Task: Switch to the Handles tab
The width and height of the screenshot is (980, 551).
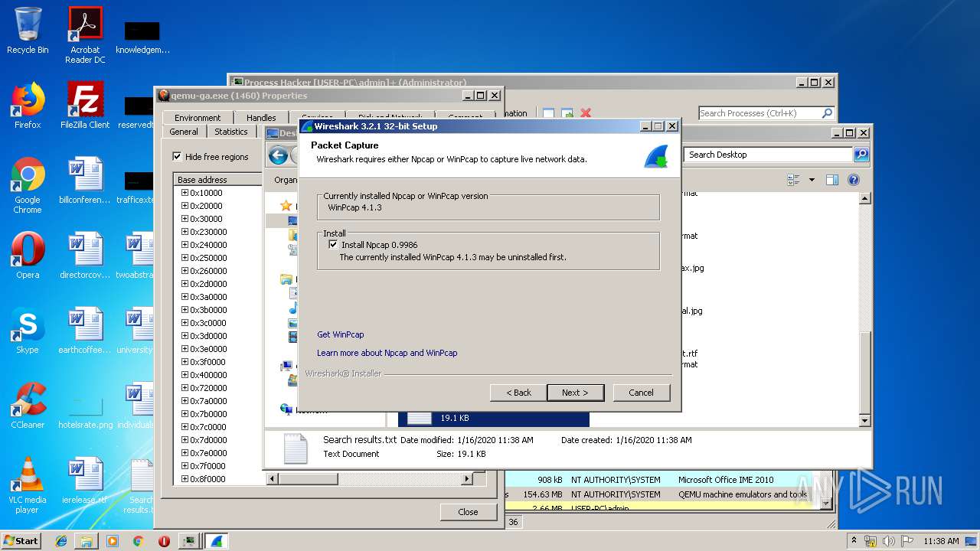Action: click(261, 118)
